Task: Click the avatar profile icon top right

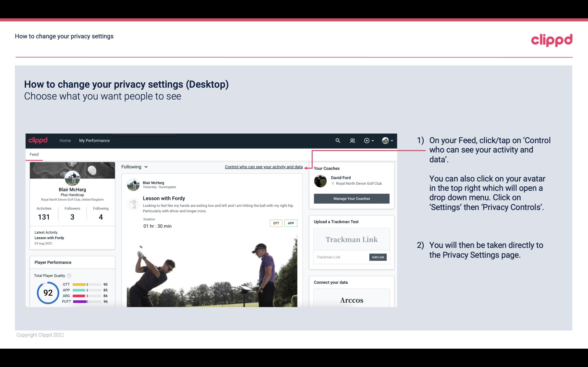Action: tap(385, 140)
